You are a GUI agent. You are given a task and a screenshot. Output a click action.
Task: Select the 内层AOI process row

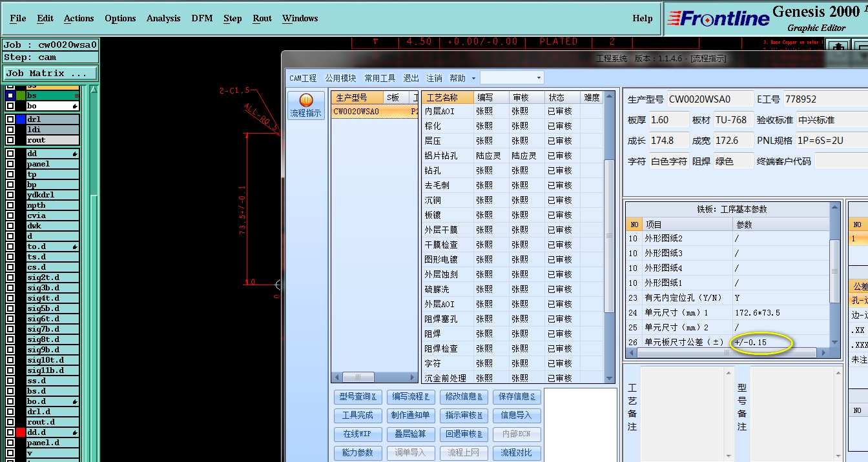pyautogui.click(x=513, y=111)
